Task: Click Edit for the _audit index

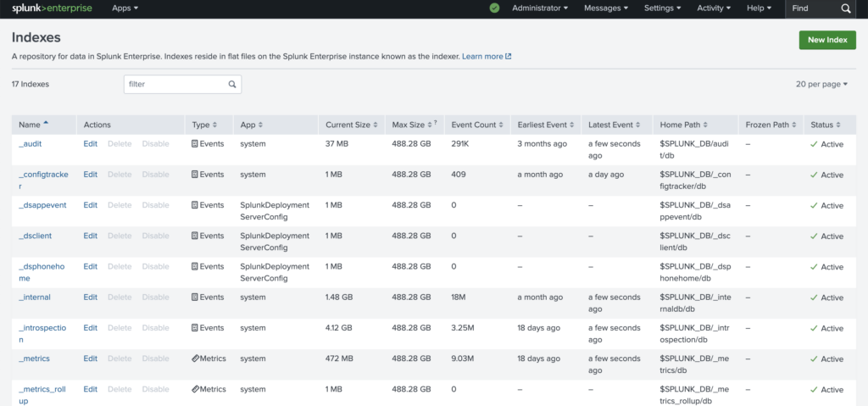Action: click(x=90, y=144)
